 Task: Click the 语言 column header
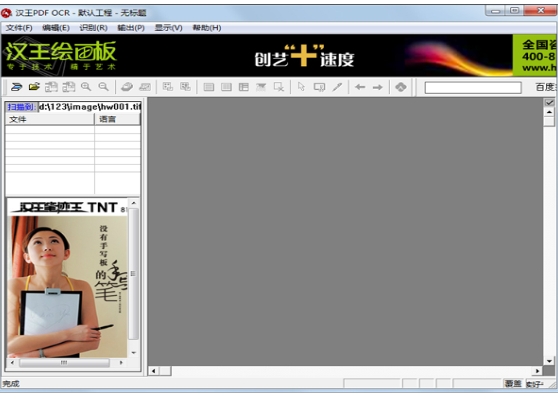click(117, 119)
